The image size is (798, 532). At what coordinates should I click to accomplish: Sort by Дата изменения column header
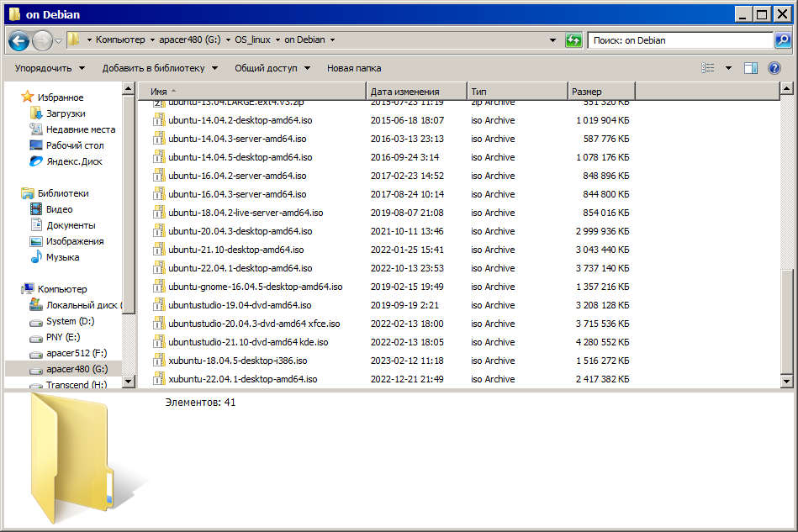point(416,92)
